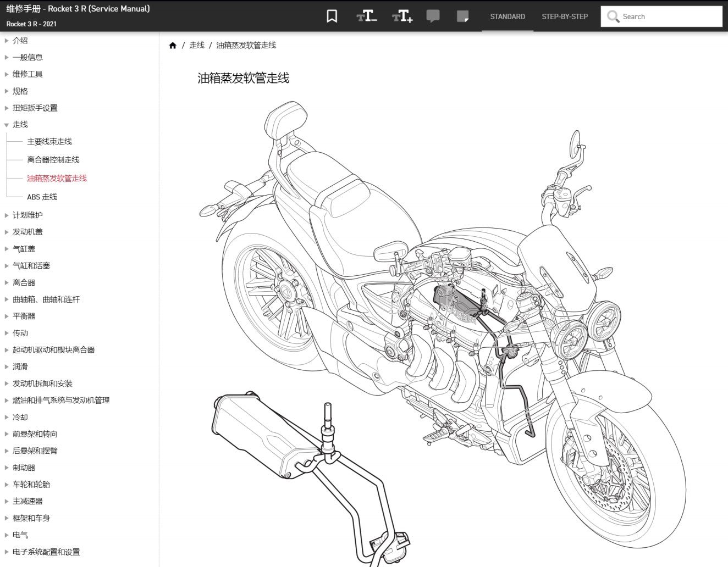Click the bookmark icon in header
Image resolution: width=728 pixels, height=567 pixels.
click(332, 16)
